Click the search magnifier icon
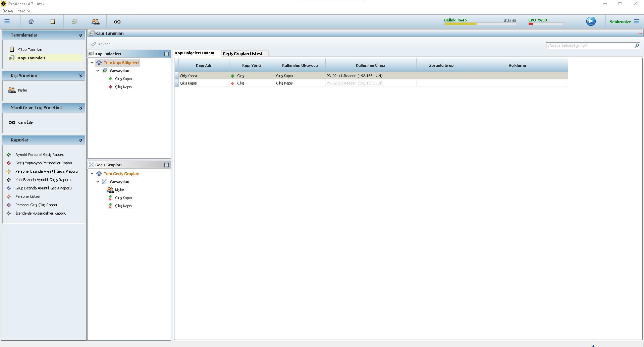 pos(637,46)
